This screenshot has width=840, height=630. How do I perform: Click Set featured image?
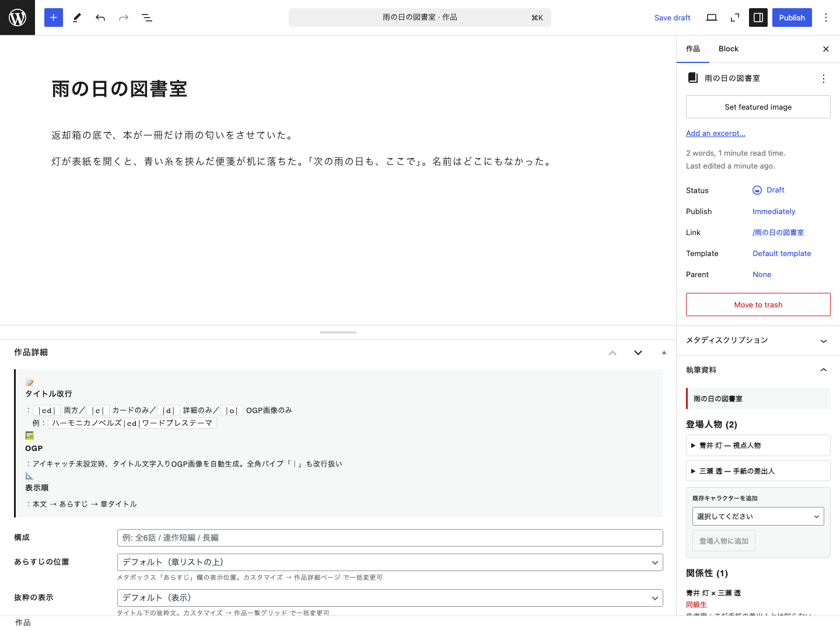point(758,107)
